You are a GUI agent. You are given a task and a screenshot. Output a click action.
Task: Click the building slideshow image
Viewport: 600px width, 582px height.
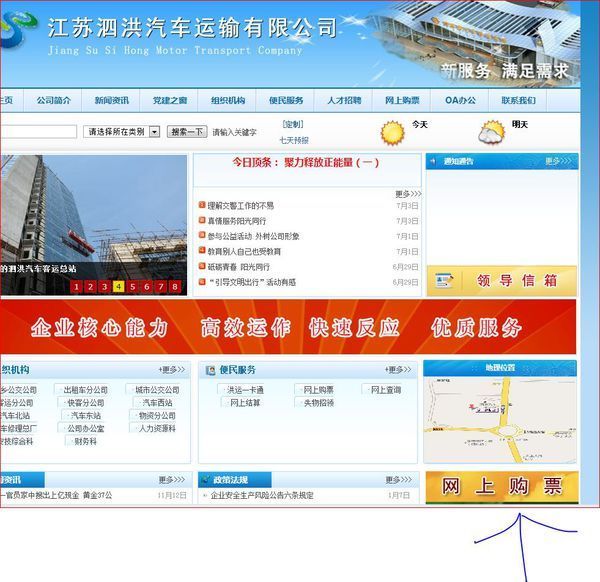(93, 225)
